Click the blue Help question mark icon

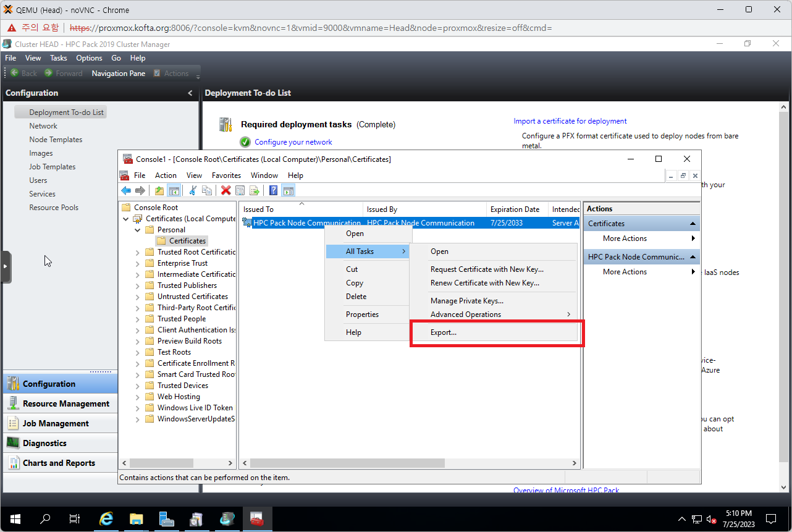pos(273,191)
